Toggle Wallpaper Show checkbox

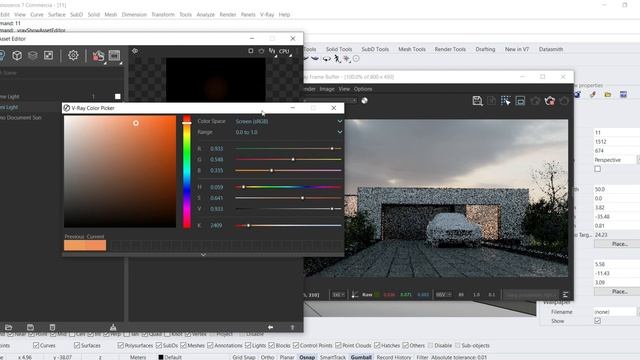pos(598,321)
